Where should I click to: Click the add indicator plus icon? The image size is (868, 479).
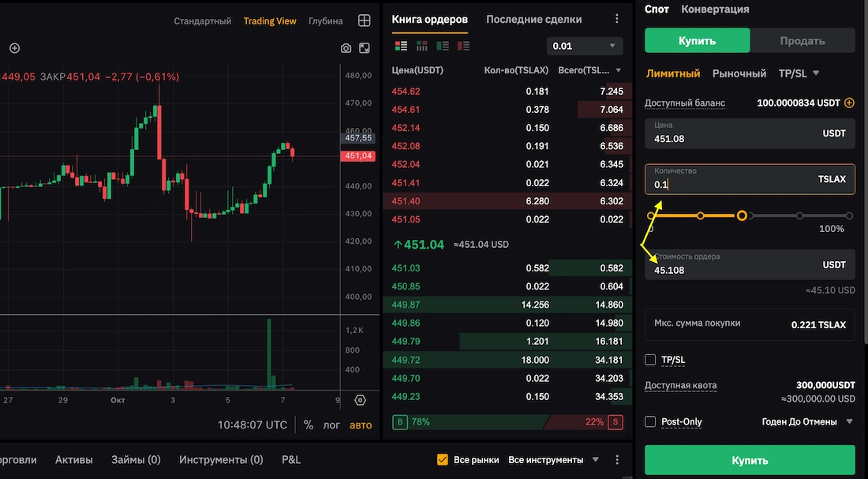click(14, 48)
